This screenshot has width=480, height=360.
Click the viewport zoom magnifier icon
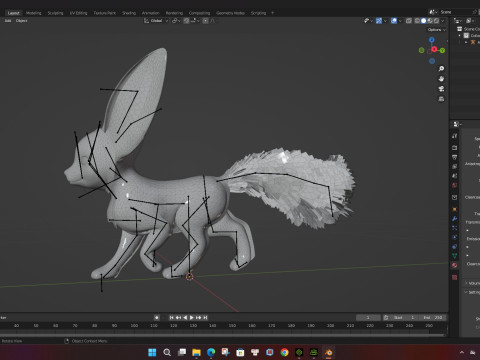click(441, 69)
